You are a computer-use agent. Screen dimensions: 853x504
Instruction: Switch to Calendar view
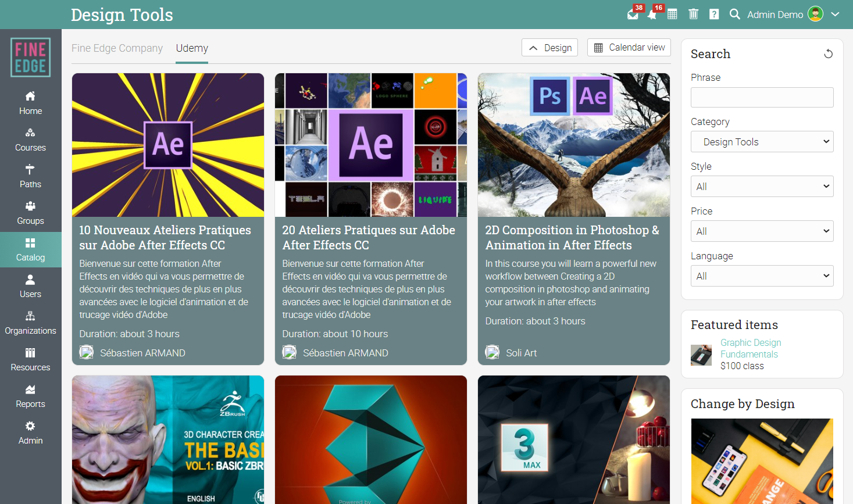[x=629, y=48]
